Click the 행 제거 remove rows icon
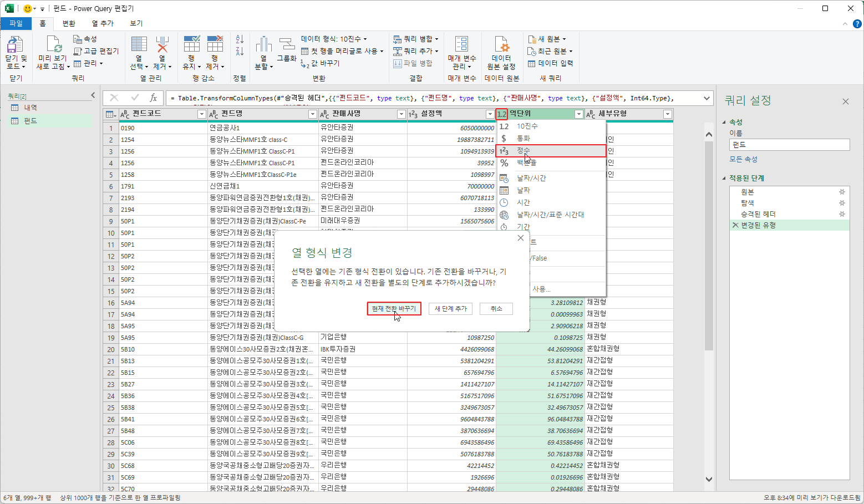The width and height of the screenshot is (864, 504). [215, 44]
